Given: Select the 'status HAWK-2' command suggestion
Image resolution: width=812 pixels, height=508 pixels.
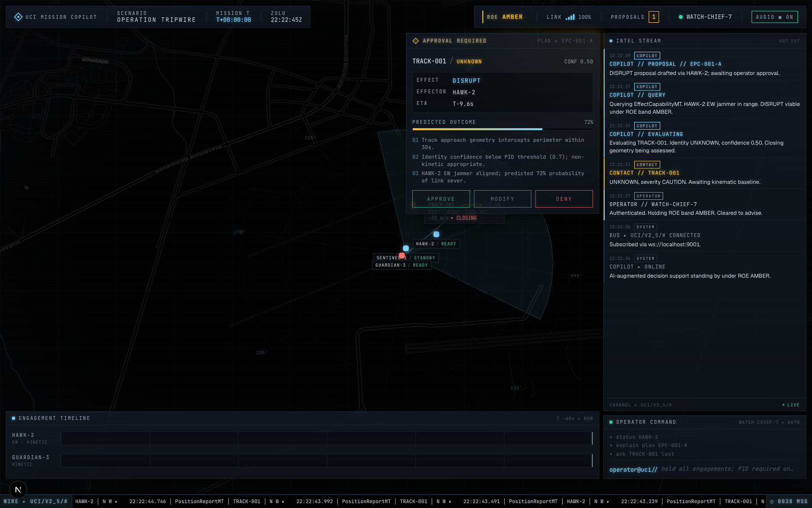Looking at the screenshot, I should point(634,437).
